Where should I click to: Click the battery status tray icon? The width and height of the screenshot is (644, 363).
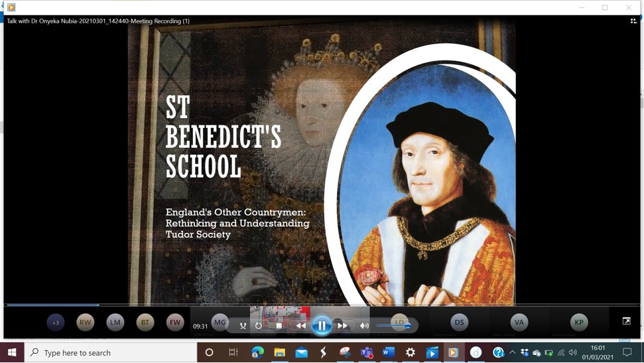click(548, 353)
